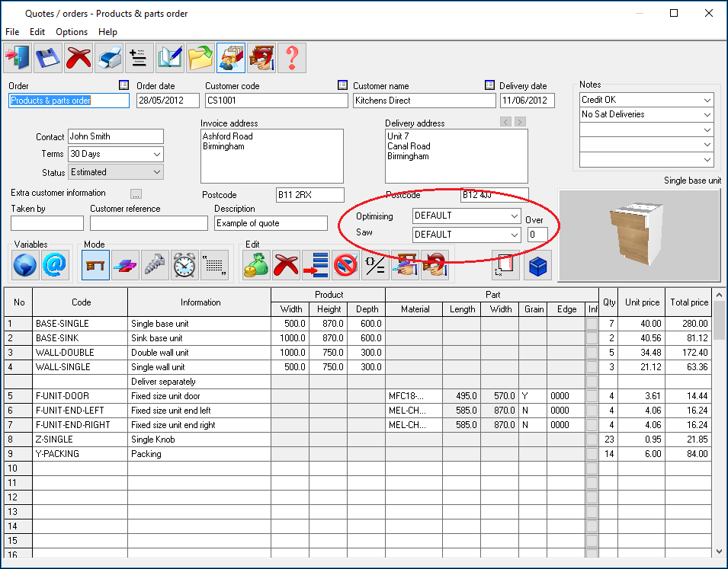
Task: Click the exit door icon in the toolbar
Action: (18, 58)
